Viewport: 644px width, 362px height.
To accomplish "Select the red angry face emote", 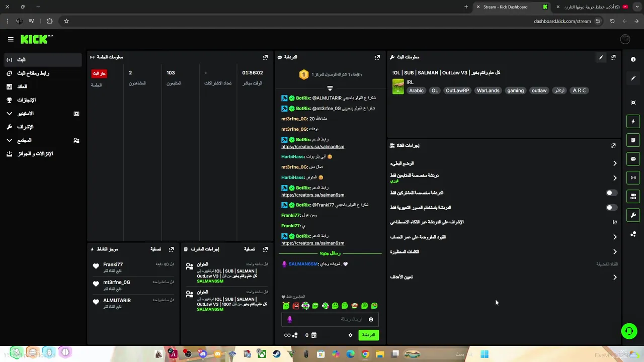I will pos(296,306).
